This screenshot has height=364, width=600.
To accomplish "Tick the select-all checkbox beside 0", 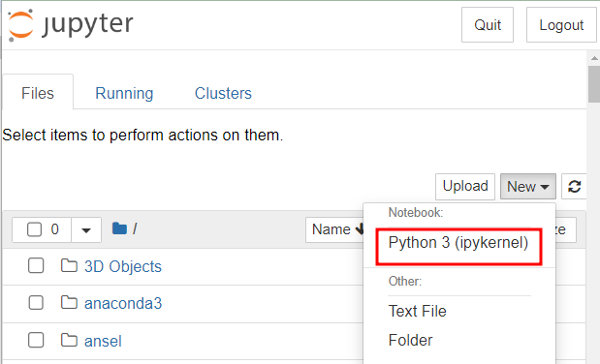I will click(34, 229).
